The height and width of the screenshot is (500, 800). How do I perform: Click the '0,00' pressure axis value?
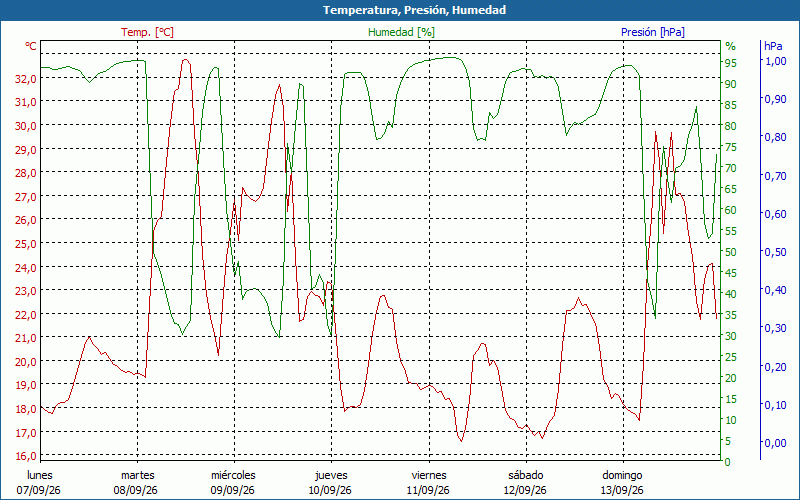(x=776, y=443)
